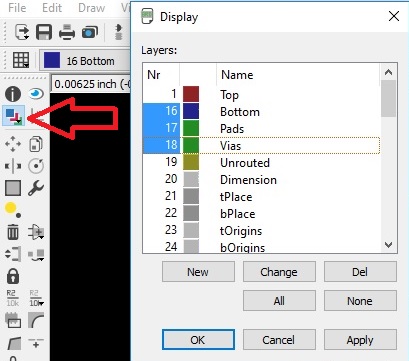Click the Print icon
This screenshot has width=409, height=361.
(67, 32)
